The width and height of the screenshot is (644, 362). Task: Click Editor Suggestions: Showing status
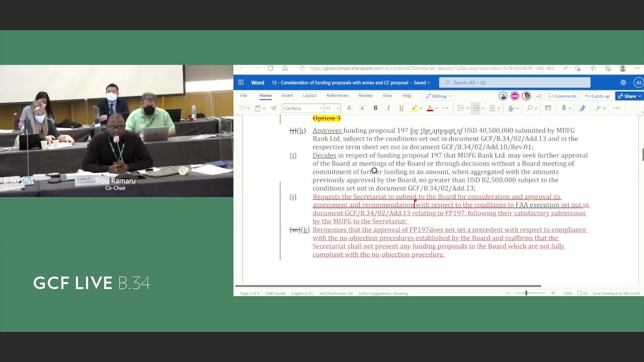pyautogui.click(x=383, y=293)
